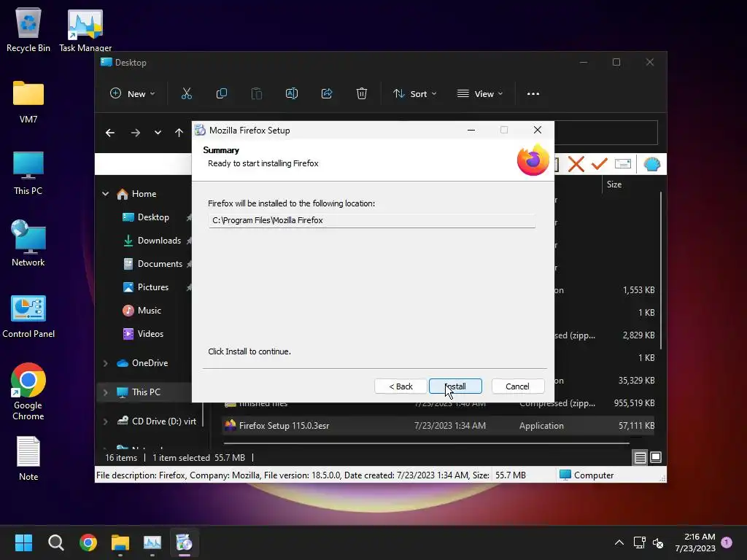Go back with Explorer's left arrow
The image size is (747, 560).
click(110, 133)
